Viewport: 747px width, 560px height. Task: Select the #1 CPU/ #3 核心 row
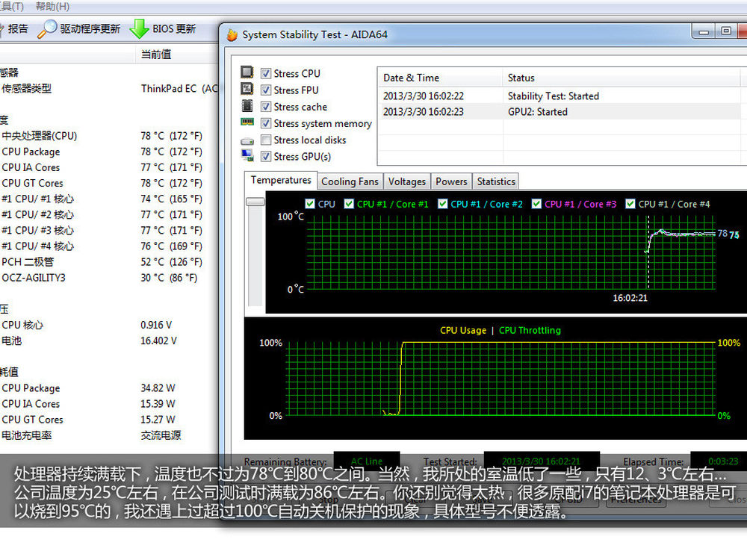point(109,230)
